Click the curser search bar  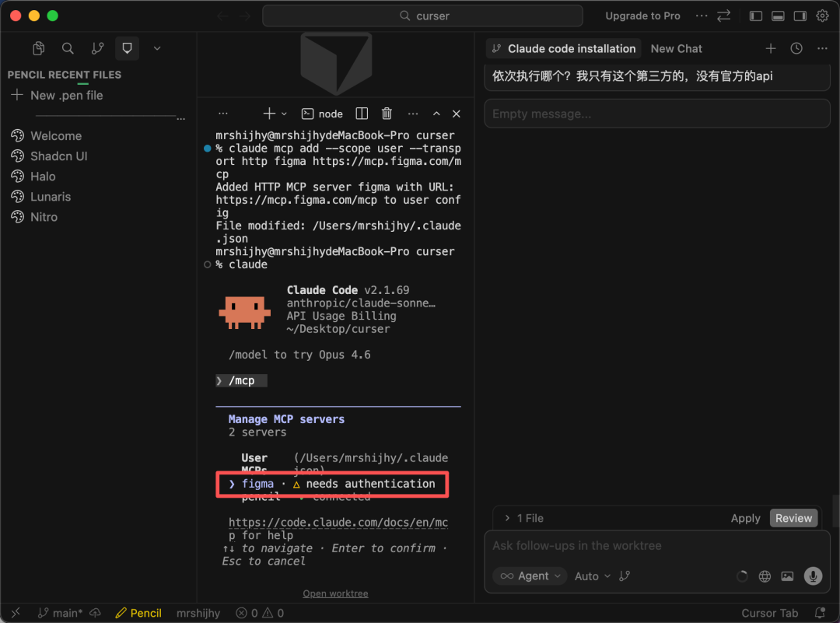click(422, 16)
